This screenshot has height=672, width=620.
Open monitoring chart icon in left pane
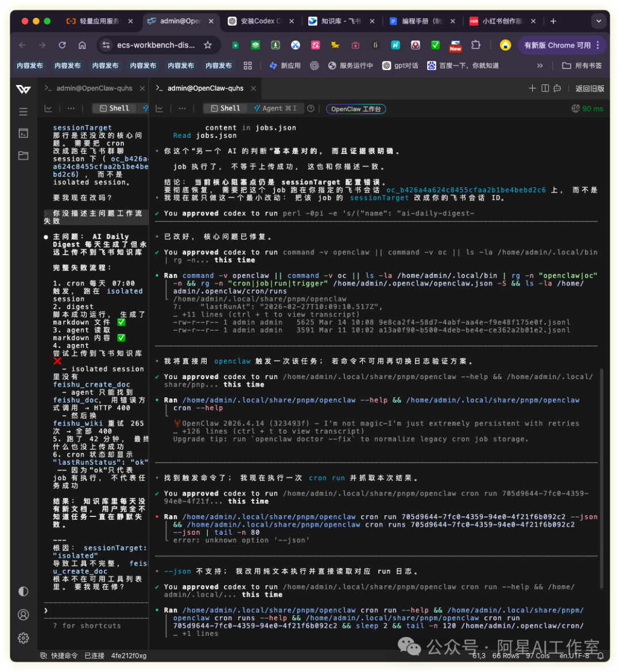(x=48, y=109)
